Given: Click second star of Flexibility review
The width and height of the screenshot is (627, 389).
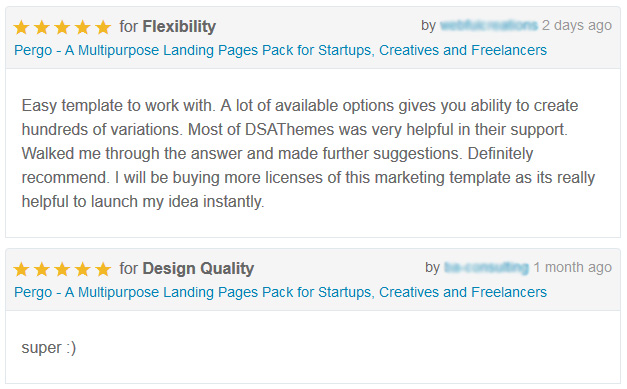Looking at the screenshot, I should pyautogui.click(x=42, y=28).
